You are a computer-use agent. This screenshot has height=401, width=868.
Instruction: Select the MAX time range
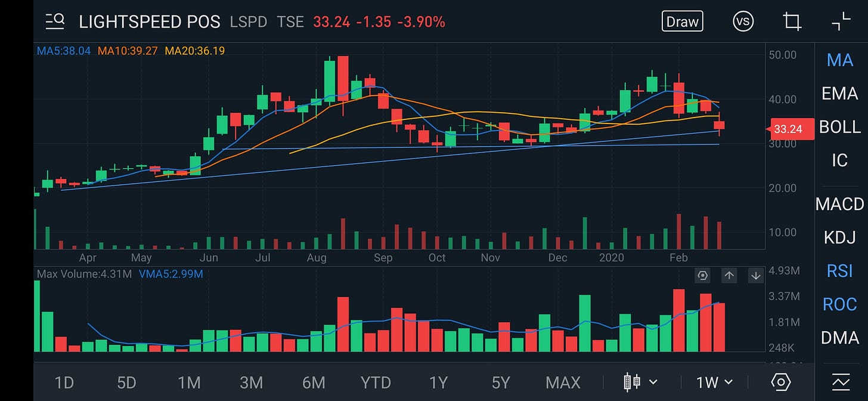[x=563, y=382]
